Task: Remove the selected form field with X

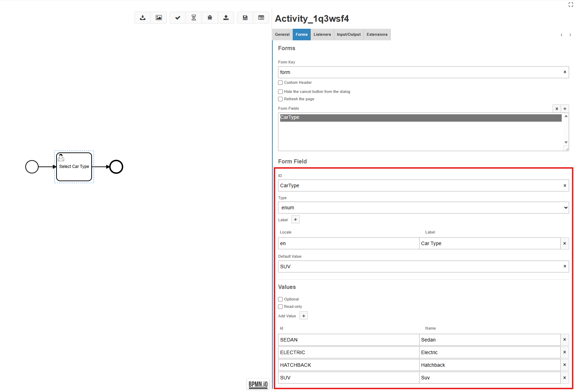Action: click(557, 109)
